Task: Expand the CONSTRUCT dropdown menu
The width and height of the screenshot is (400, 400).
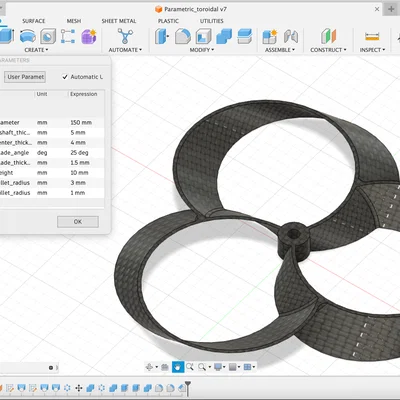Action: point(328,50)
